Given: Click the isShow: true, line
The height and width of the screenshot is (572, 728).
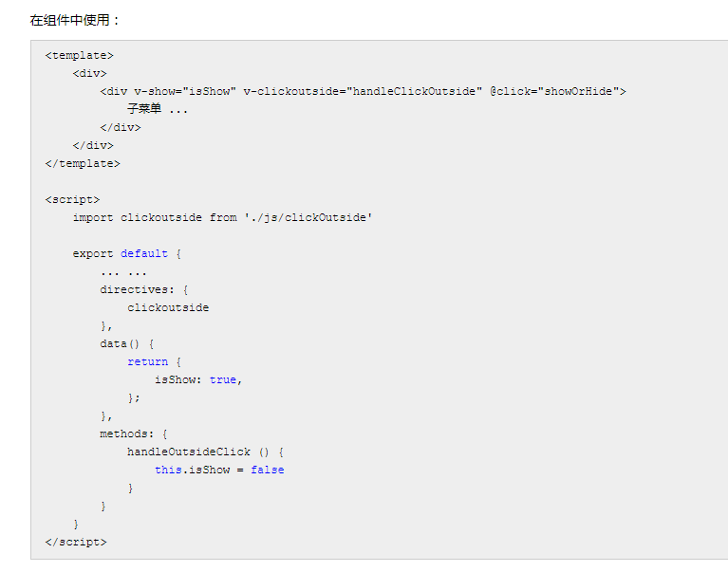Looking at the screenshot, I should coord(198,379).
